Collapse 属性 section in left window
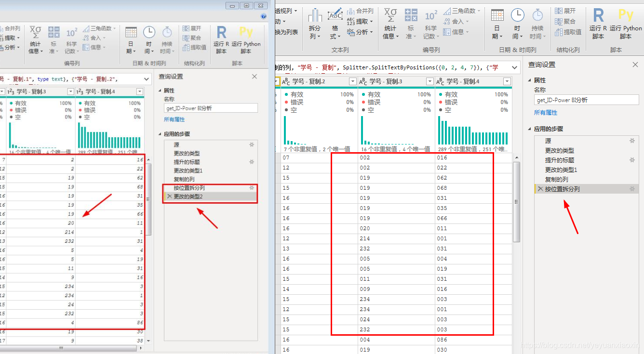 click(x=161, y=91)
